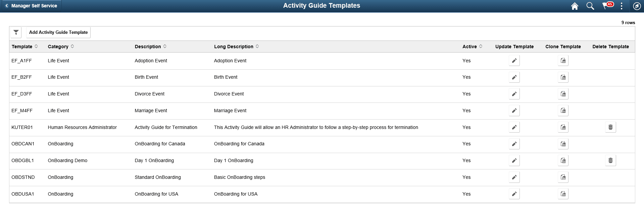Image resolution: width=644 pixels, height=212 pixels.
Task: Open the notifications bell showing 45 alerts
Action: tap(606, 6)
